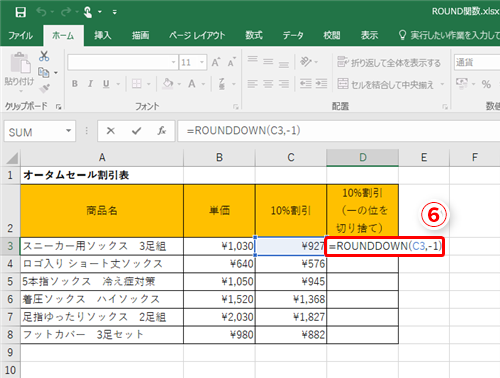
Task: Click Cancel X in formula bar
Action: tap(111, 131)
